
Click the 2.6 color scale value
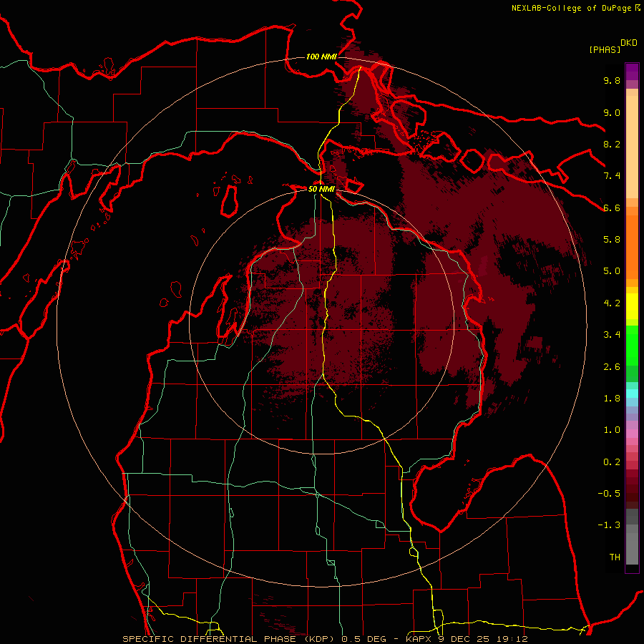[x=612, y=367]
